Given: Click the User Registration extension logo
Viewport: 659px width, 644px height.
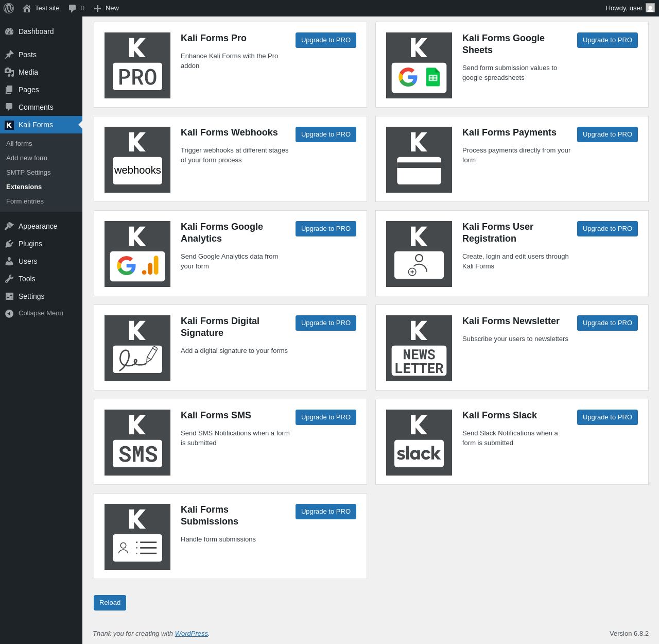Looking at the screenshot, I should pyautogui.click(x=419, y=254).
